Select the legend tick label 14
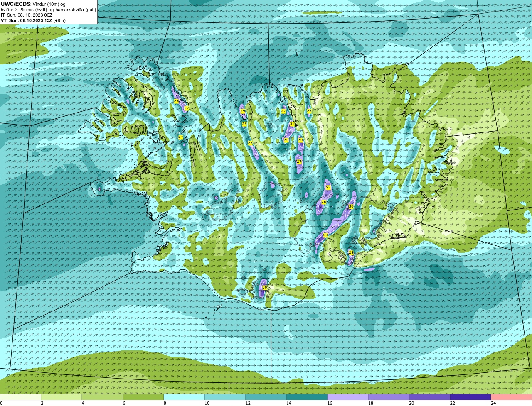 coord(289,403)
